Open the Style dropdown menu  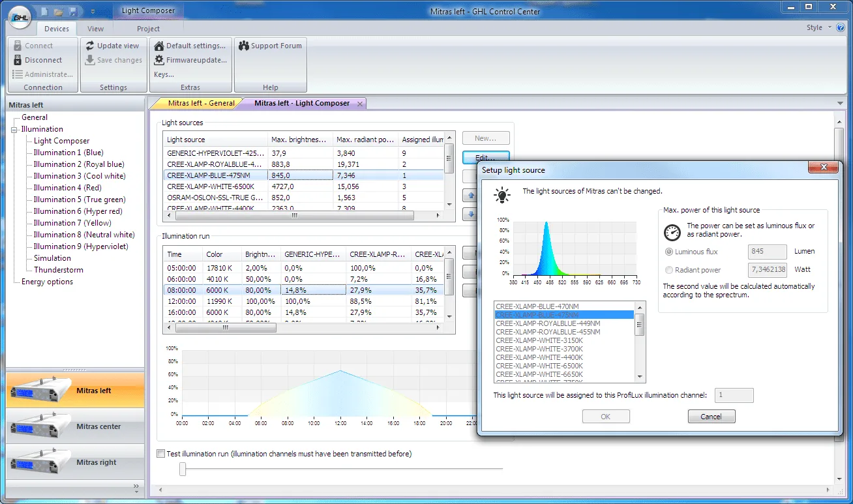coord(819,27)
